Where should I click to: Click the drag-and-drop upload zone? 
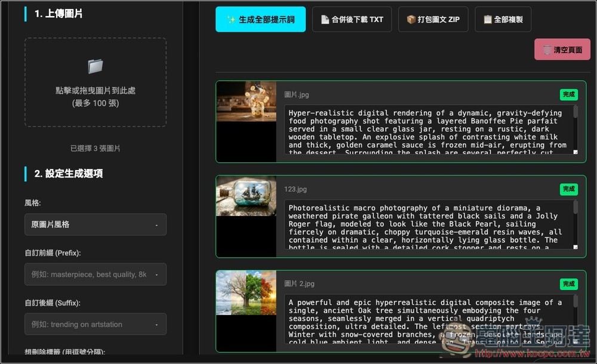(95, 81)
